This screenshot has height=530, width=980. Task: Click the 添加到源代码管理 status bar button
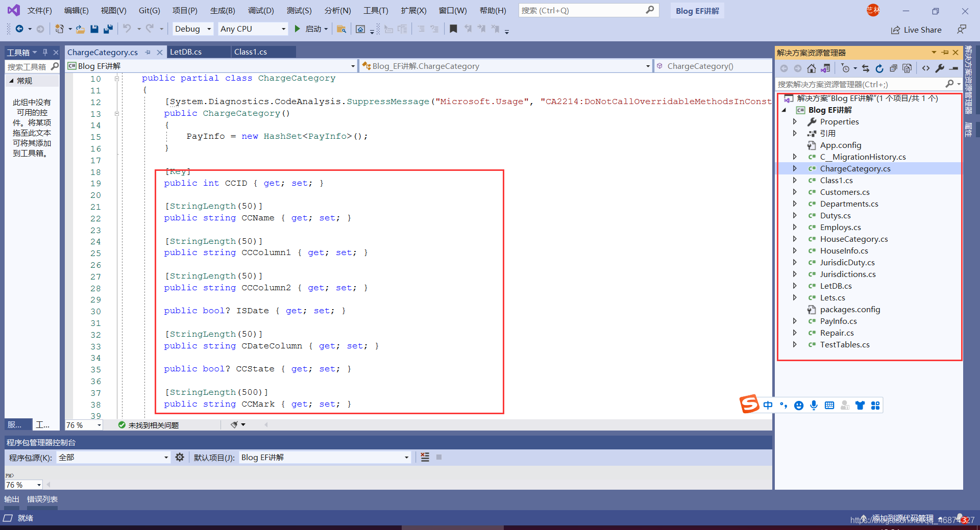point(902,518)
